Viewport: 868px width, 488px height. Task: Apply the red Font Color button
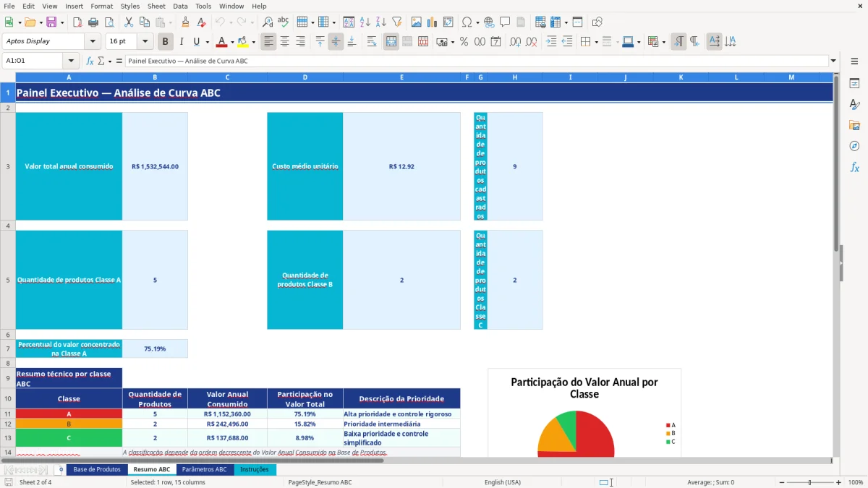click(221, 42)
